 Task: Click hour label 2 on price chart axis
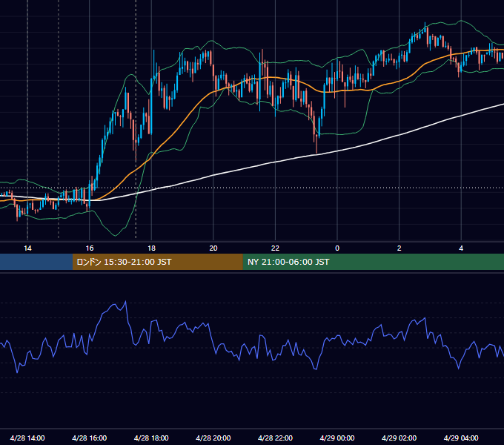tap(399, 248)
